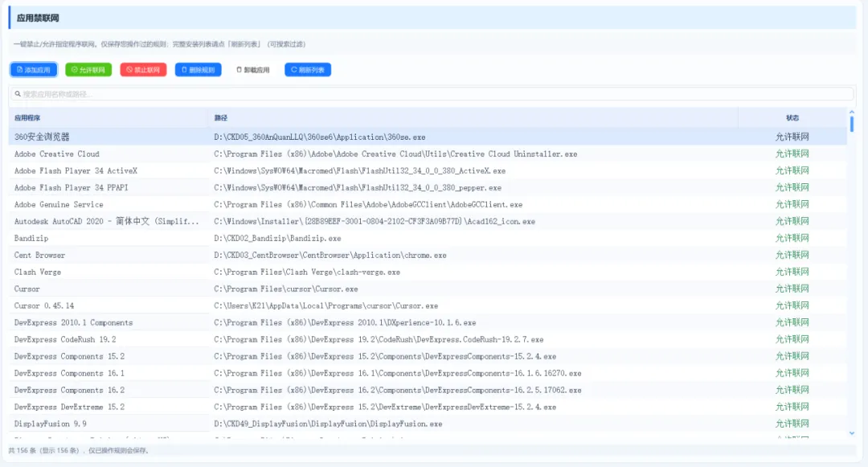Click the list scrollbar down arrow

851,433
